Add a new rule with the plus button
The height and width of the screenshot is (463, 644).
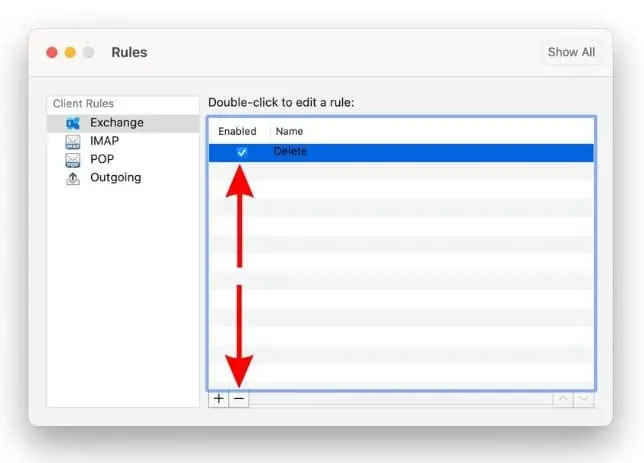tap(218, 398)
